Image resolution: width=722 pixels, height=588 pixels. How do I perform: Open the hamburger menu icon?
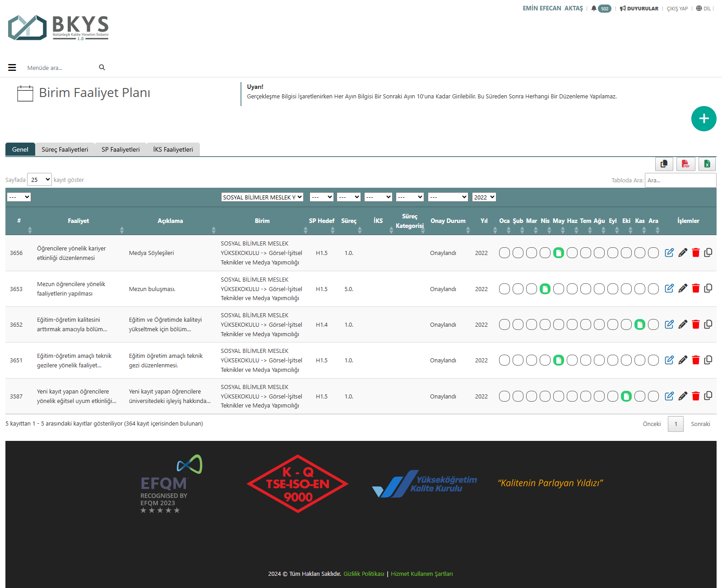tap(12, 68)
